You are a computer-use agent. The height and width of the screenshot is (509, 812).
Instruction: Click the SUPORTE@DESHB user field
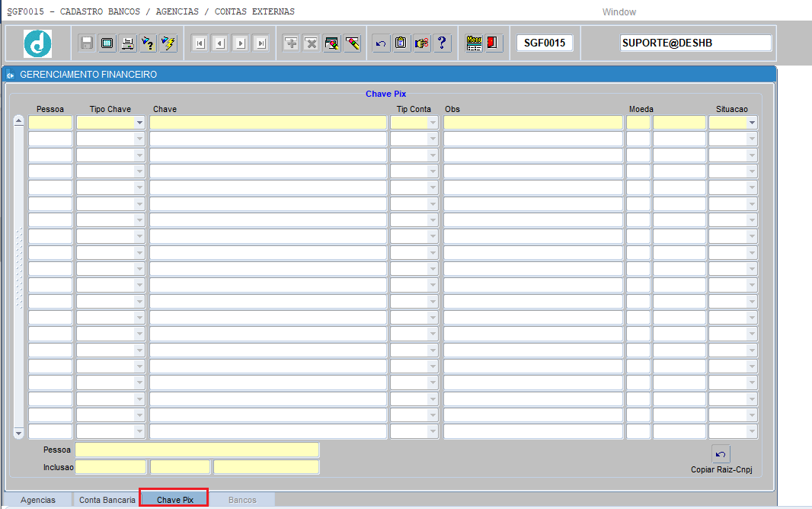(696, 43)
